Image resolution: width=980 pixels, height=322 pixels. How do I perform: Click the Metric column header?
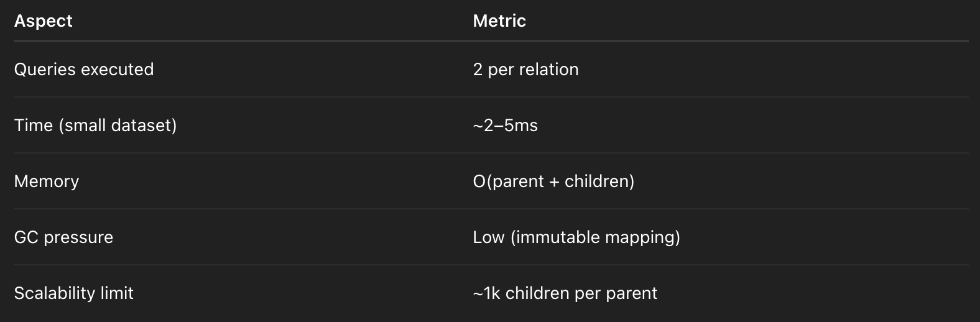[x=499, y=21]
